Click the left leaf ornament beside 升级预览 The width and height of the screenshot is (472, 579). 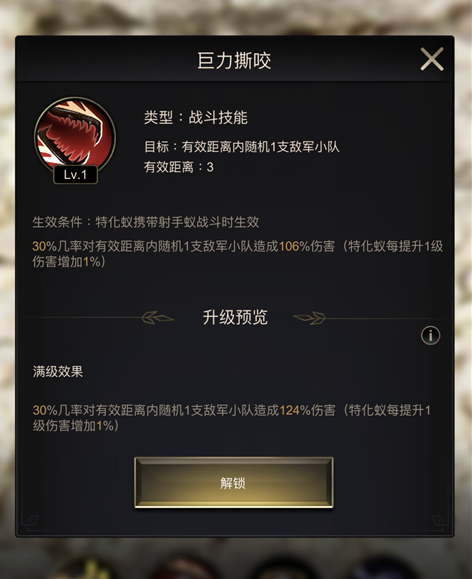(x=157, y=318)
